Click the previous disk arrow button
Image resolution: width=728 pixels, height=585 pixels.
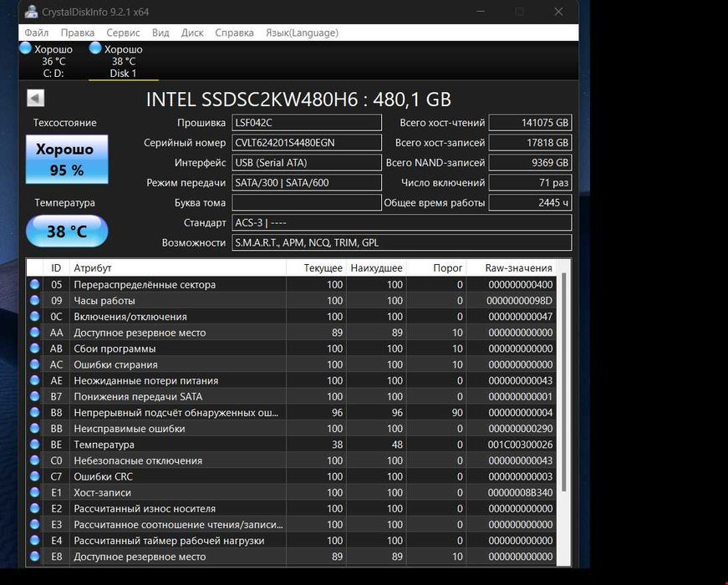click(x=36, y=98)
